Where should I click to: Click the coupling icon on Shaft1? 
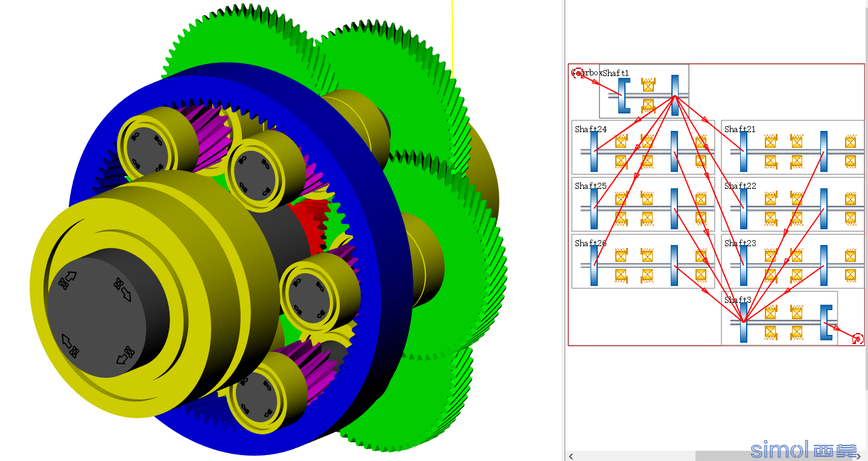point(624,95)
